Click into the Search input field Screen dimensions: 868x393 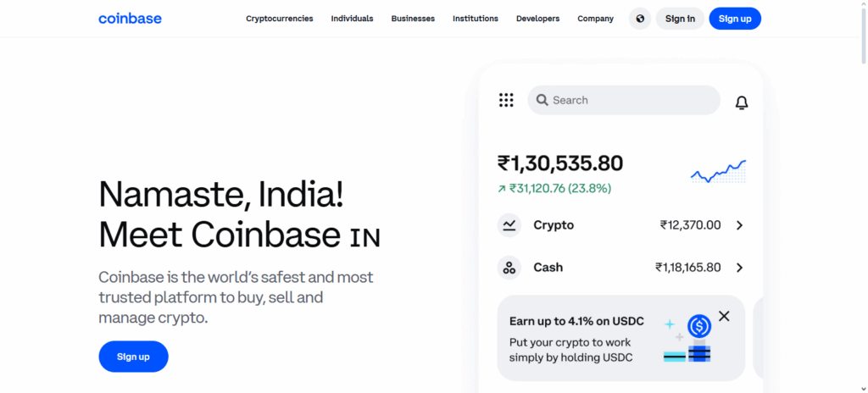(x=632, y=100)
